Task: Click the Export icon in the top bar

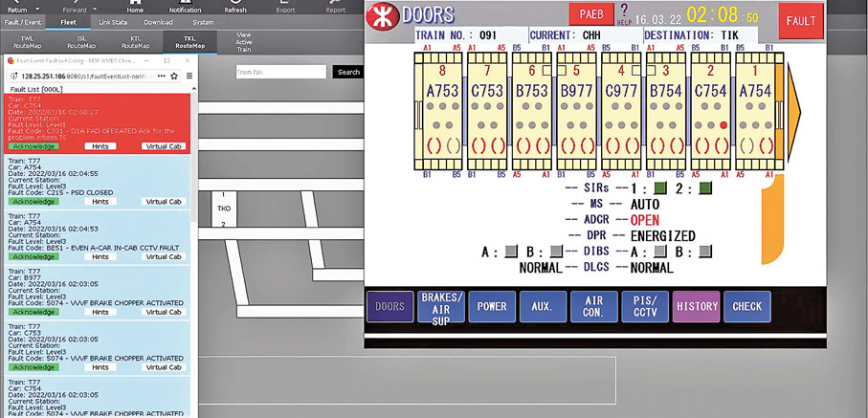Action: pyautogui.click(x=285, y=6)
